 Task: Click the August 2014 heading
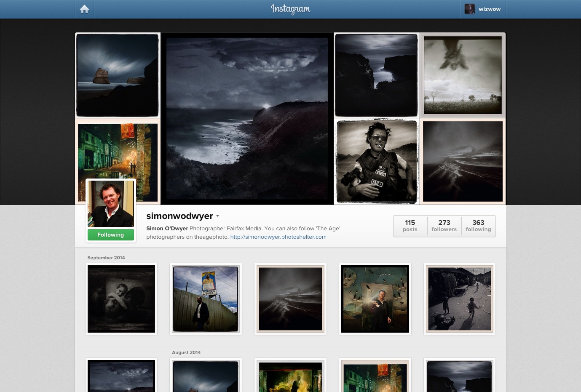tap(186, 352)
